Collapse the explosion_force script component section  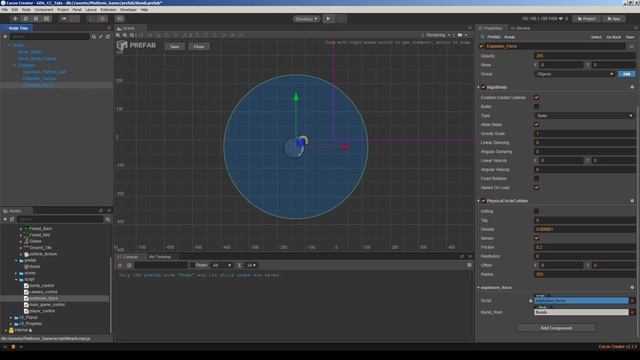coord(478,287)
